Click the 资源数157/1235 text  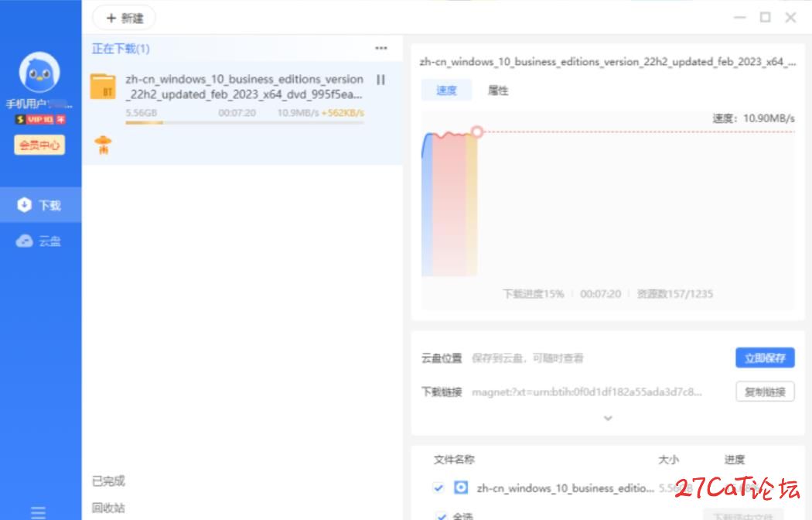675,294
